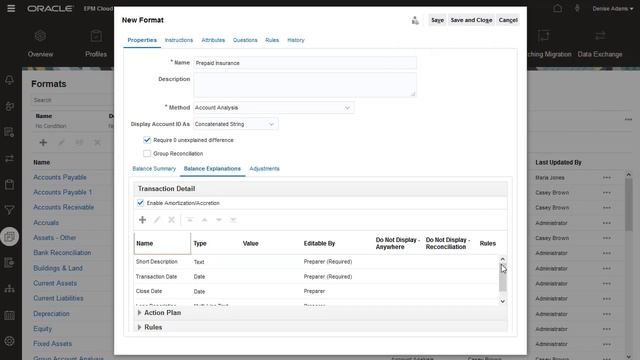Open the Accruals format link
The image size is (640, 360).
click(46, 223)
